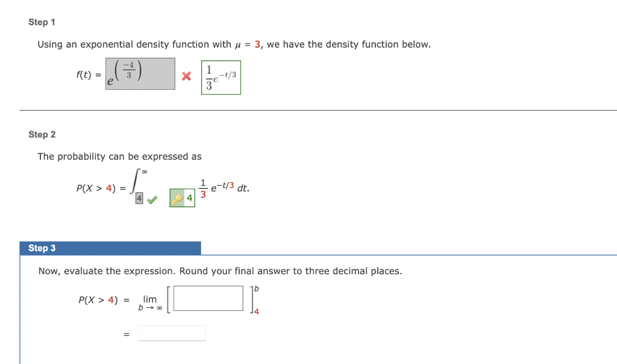Click the empty antiderivative input box in Step 3
617x364 pixels.
pos(207,297)
